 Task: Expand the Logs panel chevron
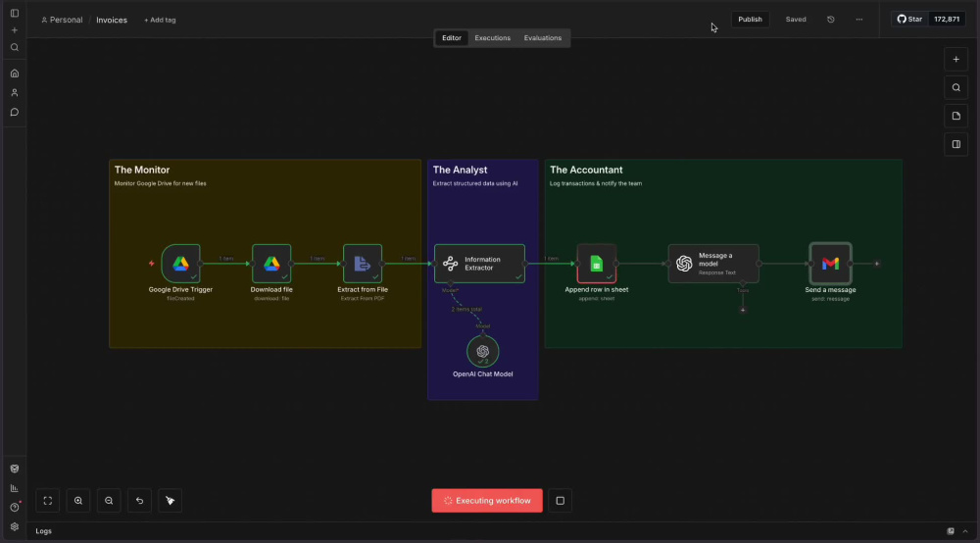pyautogui.click(x=965, y=531)
